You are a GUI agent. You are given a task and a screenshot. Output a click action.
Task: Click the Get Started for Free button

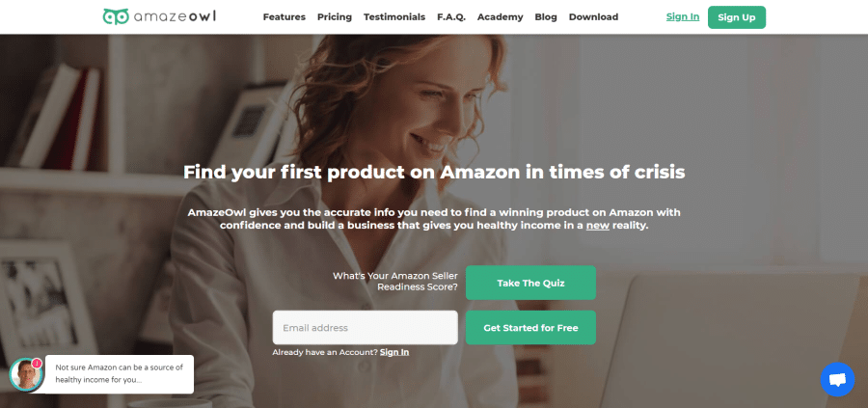click(x=530, y=328)
